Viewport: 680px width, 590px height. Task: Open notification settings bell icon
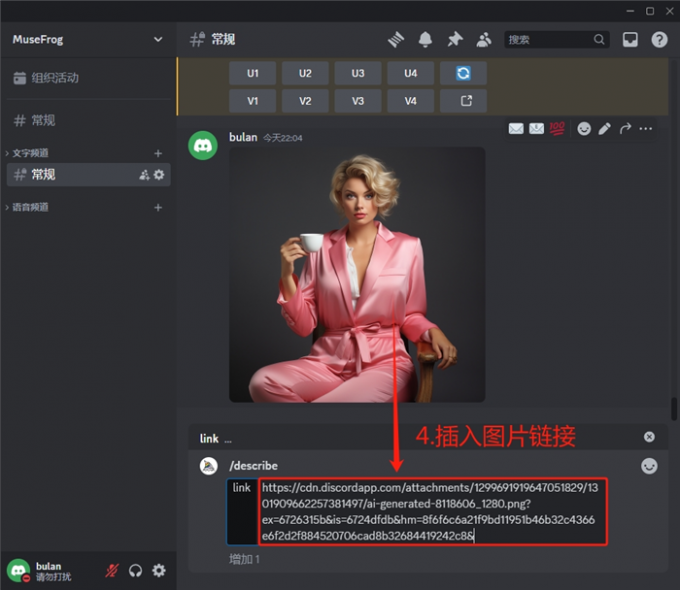(425, 40)
